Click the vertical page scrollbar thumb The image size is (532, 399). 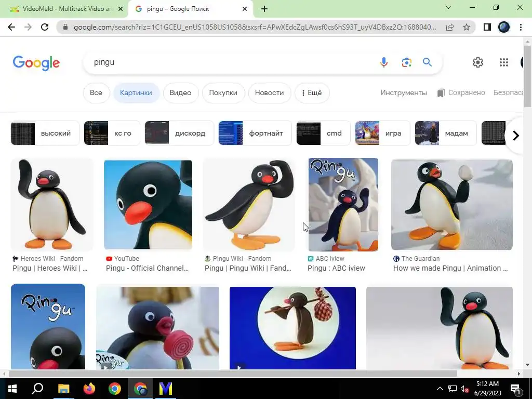[527, 77]
